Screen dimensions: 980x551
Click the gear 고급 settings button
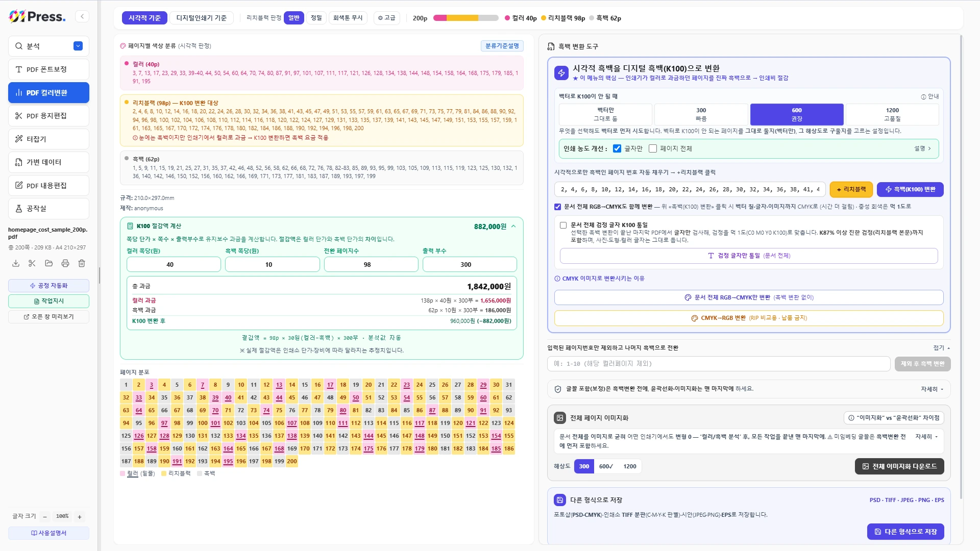(386, 18)
